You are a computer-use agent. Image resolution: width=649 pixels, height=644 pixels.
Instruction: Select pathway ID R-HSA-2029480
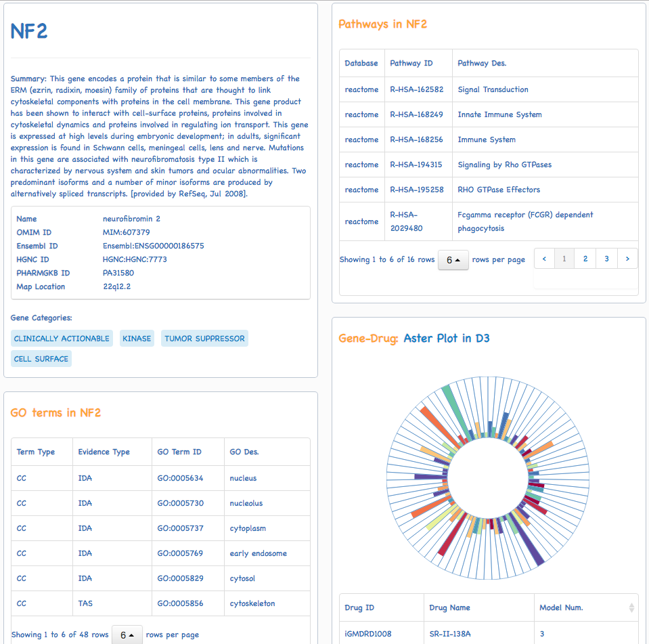407,221
